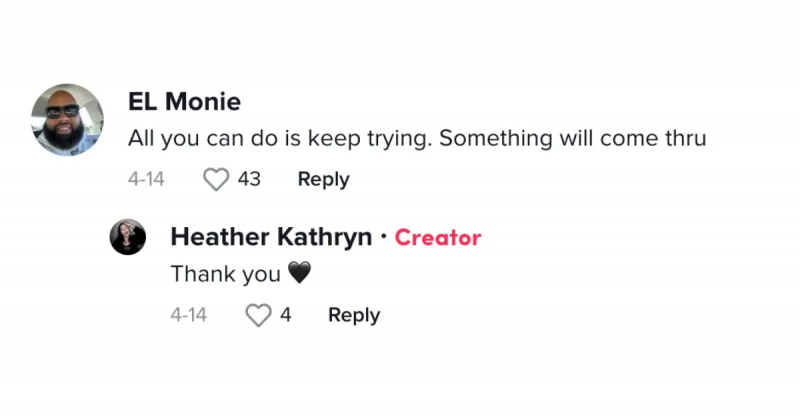The image size is (800, 418).
Task: Click the 4-14 date under Heather's reply
Action: (x=188, y=315)
